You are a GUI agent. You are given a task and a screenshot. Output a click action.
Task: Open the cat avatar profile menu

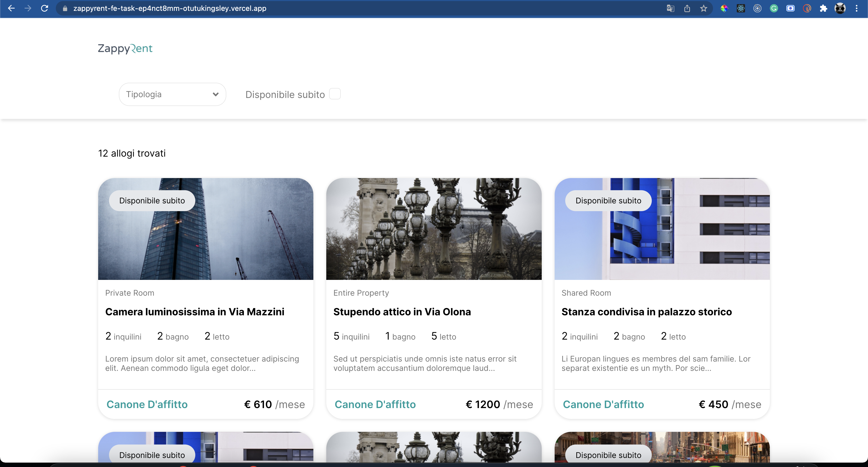(x=840, y=9)
